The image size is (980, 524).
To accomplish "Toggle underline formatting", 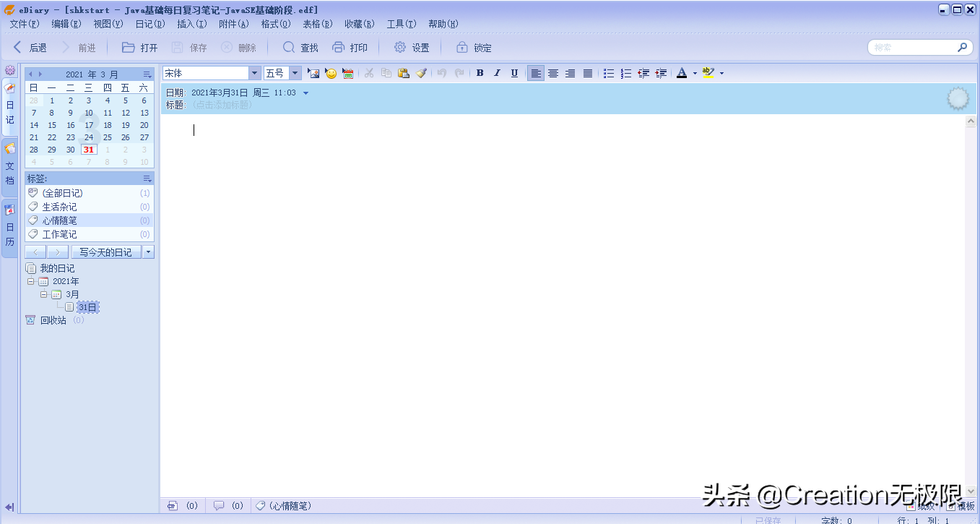I will point(513,72).
